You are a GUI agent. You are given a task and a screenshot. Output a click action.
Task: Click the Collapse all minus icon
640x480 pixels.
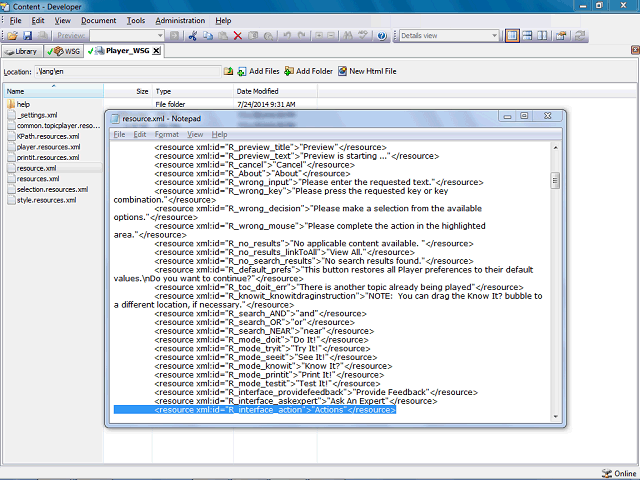331,36
